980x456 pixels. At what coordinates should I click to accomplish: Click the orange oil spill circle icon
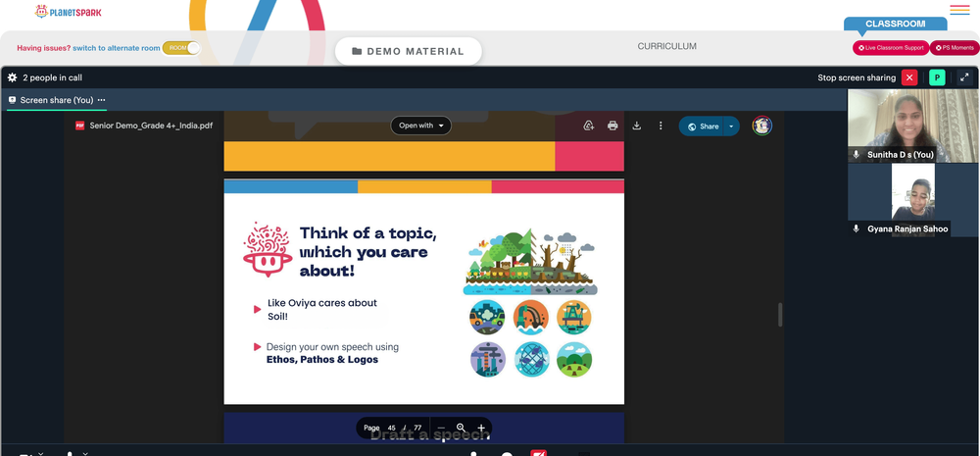coord(530,317)
